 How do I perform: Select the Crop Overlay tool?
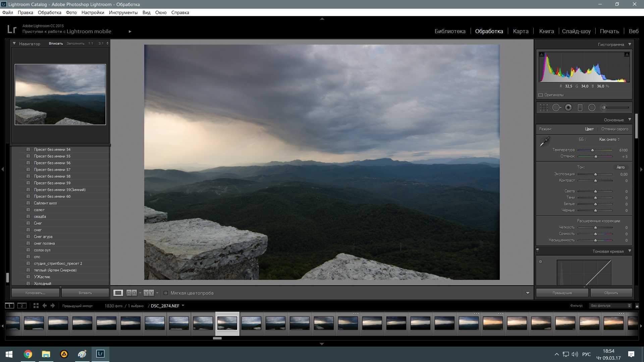[544, 108]
